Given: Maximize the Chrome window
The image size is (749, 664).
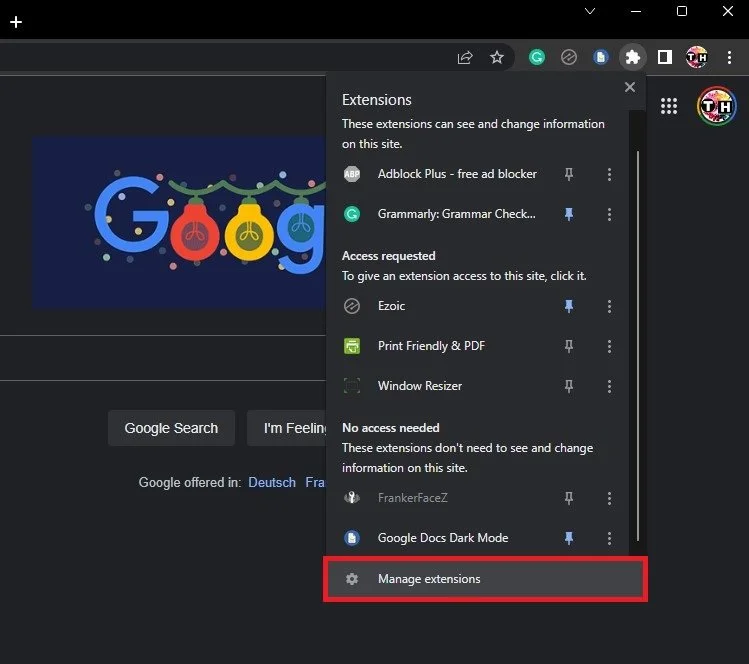Looking at the screenshot, I should pyautogui.click(x=682, y=11).
